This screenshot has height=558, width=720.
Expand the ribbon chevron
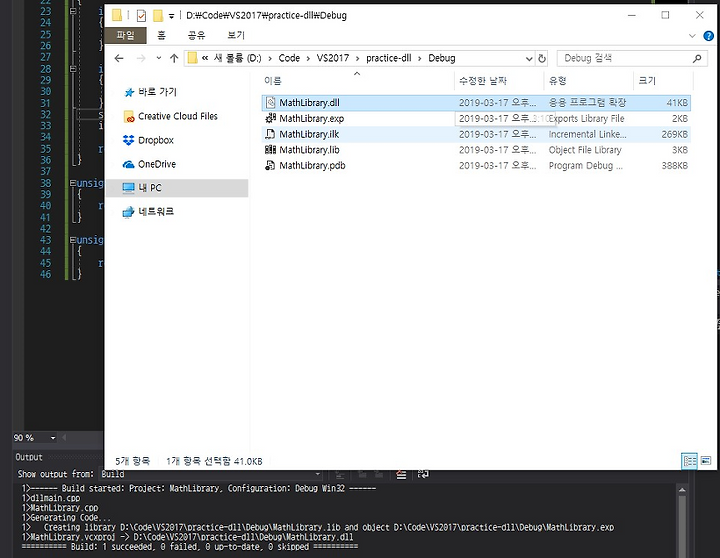point(692,36)
